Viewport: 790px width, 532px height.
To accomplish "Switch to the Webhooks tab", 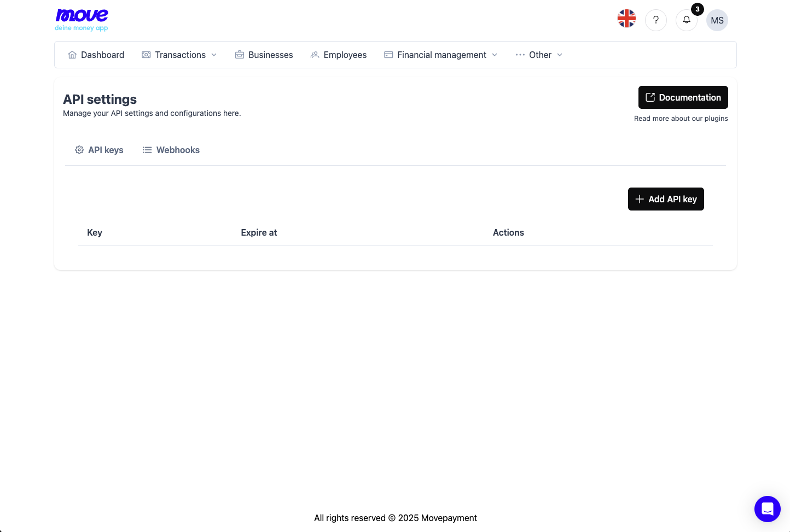I will tap(171, 150).
